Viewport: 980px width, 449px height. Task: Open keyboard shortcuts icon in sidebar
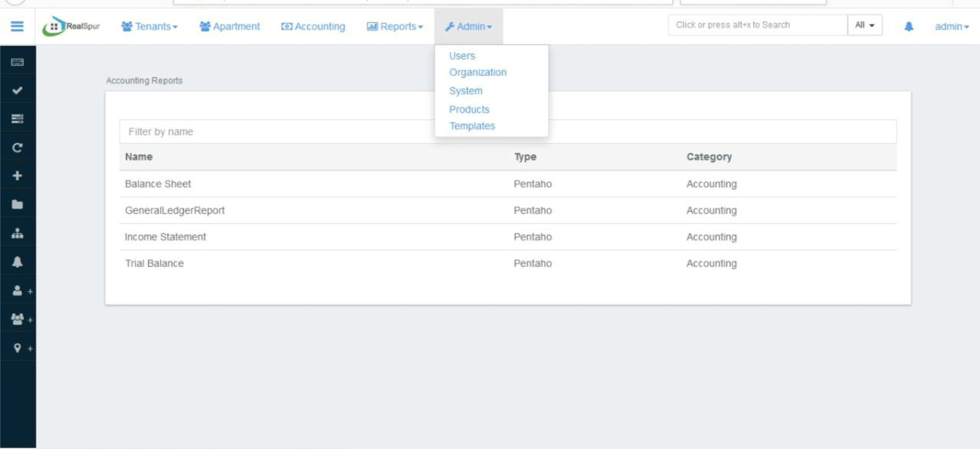click(x=17, y=62)
